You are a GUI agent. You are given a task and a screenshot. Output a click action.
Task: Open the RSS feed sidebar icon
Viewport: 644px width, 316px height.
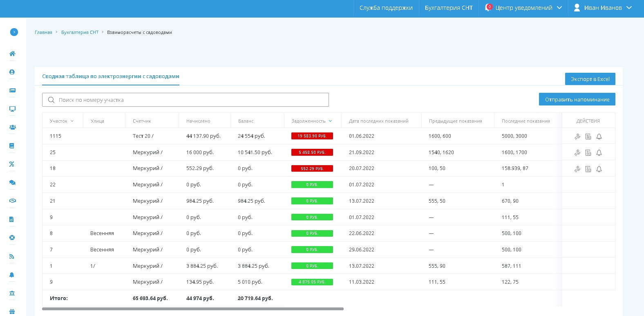pos(12,256)
